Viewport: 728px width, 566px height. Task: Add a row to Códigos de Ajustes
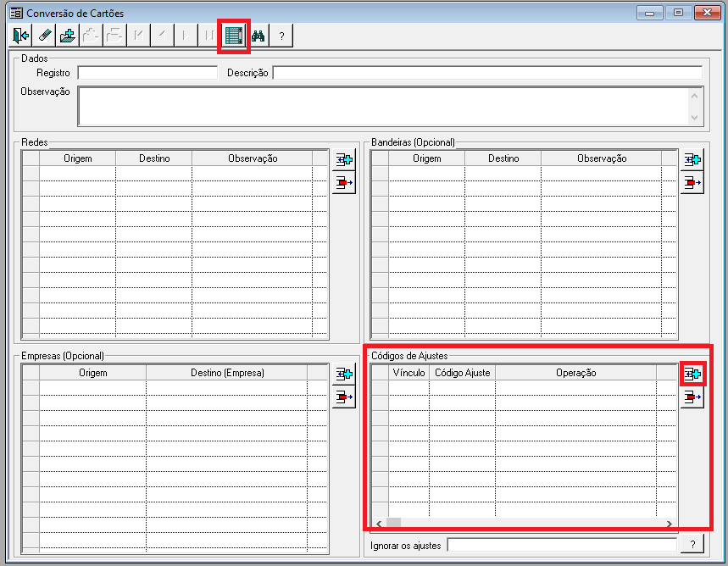[x=692, y=374]
